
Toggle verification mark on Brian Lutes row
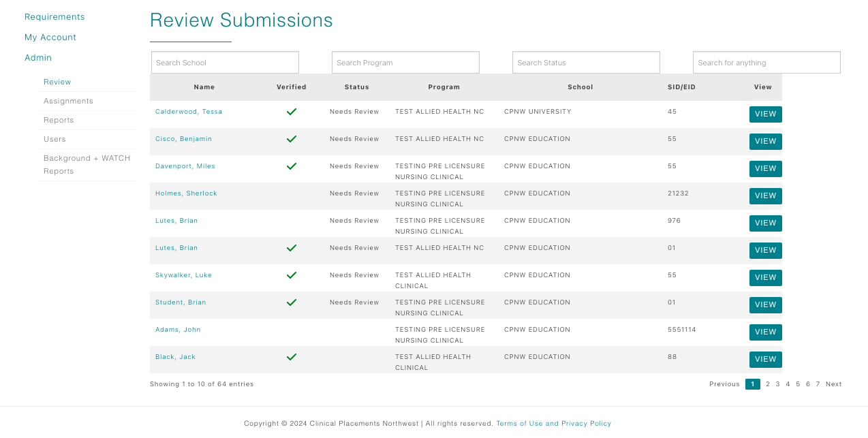(292, 248)
